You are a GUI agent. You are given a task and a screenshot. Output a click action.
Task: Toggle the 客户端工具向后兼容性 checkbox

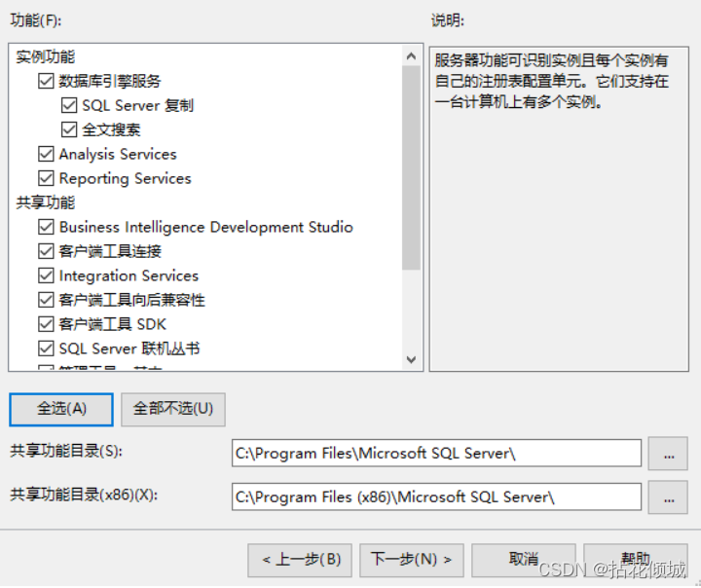(x=46, y=300)
